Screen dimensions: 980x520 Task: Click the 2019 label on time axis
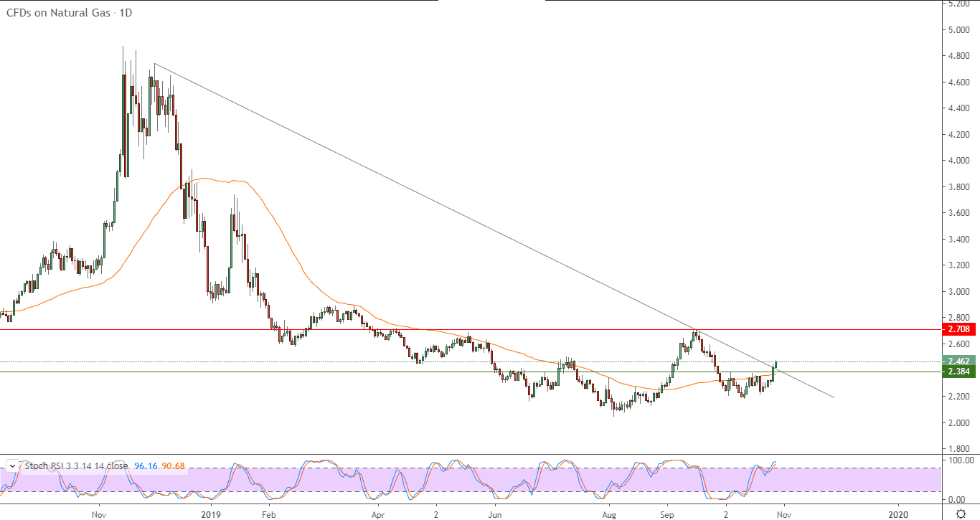point(211,514)
